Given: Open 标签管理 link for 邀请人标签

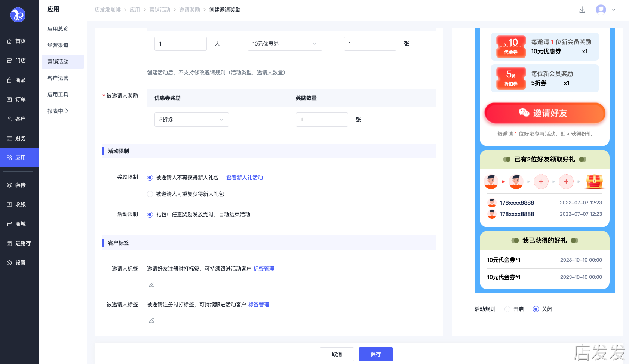Looking at the screenshot, I should tap(264, 269).
